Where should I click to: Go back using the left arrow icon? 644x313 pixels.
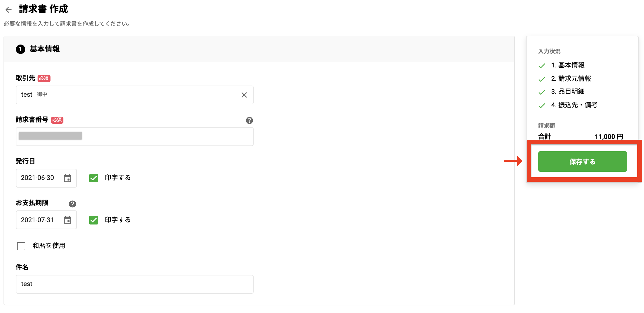click(x=9, y=10)
